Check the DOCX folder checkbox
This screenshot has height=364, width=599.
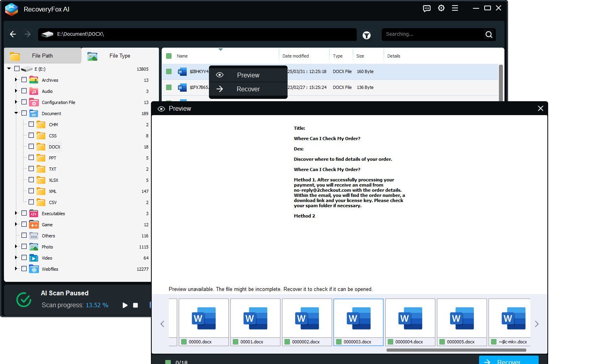pyautogui.click(x=31, y=146)
